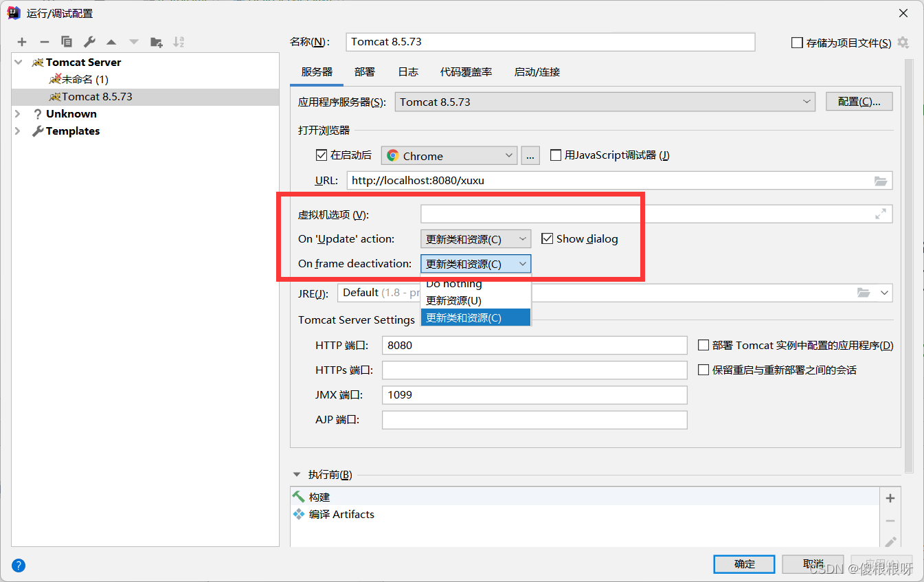
Task: Open edit templates wrench icon
Action: click(x=89, y=42)
